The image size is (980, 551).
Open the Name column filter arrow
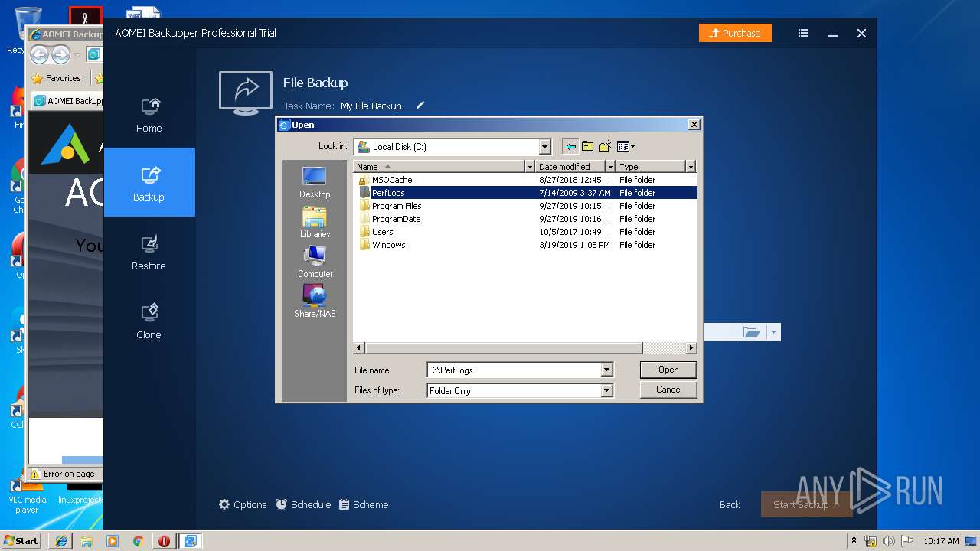click(x=529, y=166)
